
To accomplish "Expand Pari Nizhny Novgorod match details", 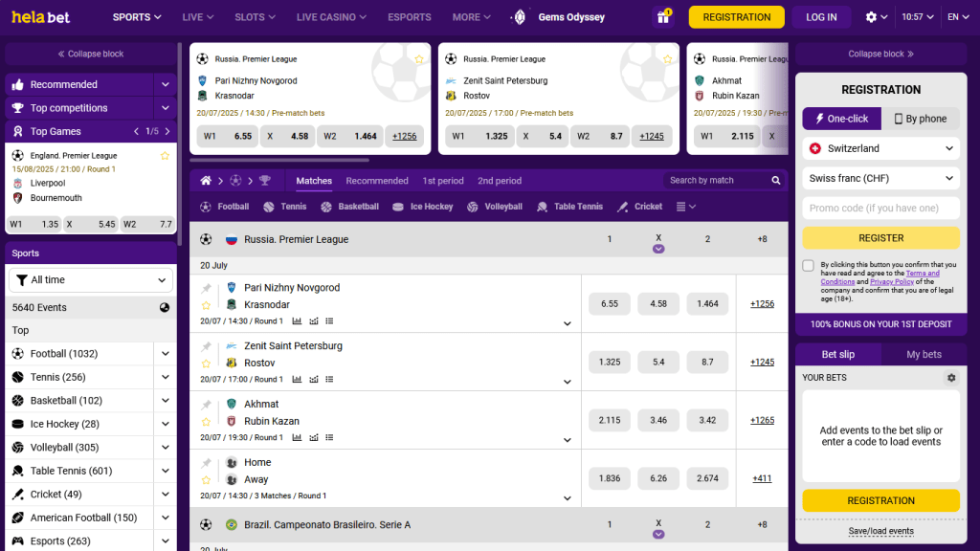I will (568, 323).
